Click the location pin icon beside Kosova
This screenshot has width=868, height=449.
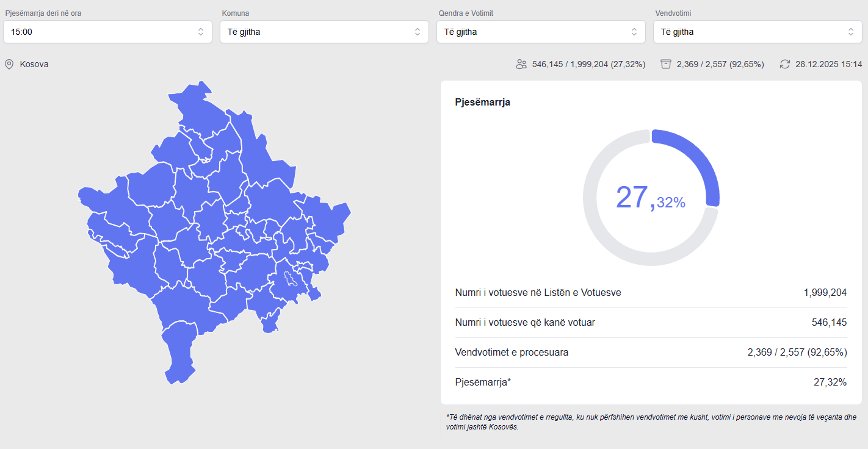(x=9, y=64)
